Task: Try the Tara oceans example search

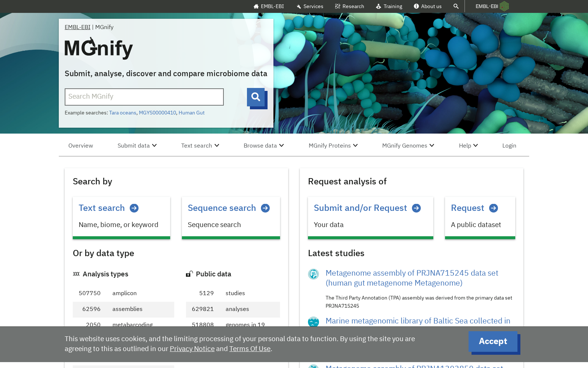Action: pos(123,113)
